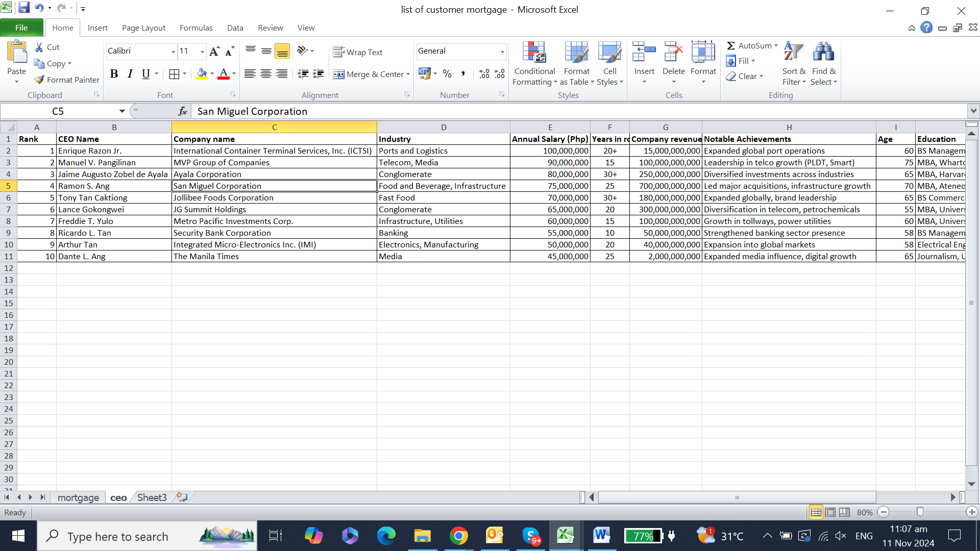
Task: Expand the Name Box dropdown arrow
Action: click(122, 111)
